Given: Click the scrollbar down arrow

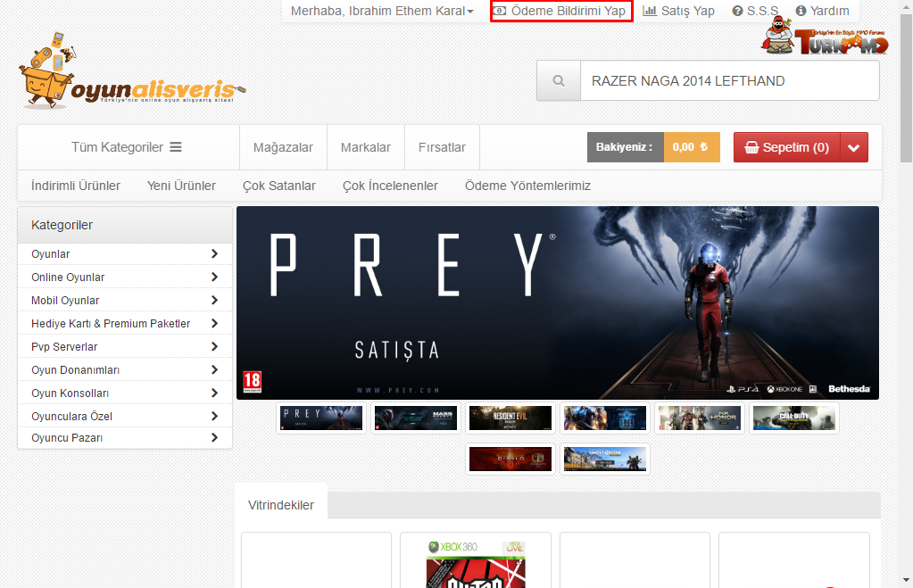Looking at the screenshot, I should coord(906,581).
